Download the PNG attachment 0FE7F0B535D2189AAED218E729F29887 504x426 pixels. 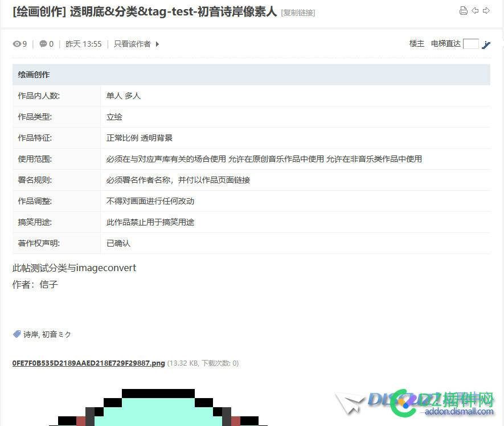[88, 363]
